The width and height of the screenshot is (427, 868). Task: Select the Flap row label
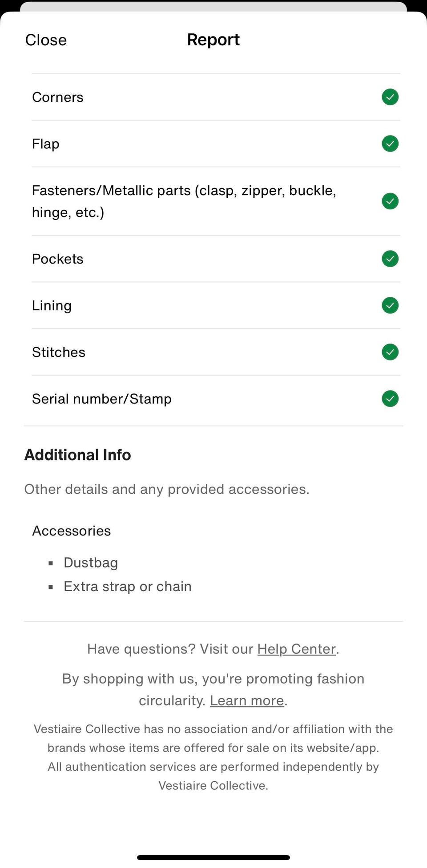point(46,144)
